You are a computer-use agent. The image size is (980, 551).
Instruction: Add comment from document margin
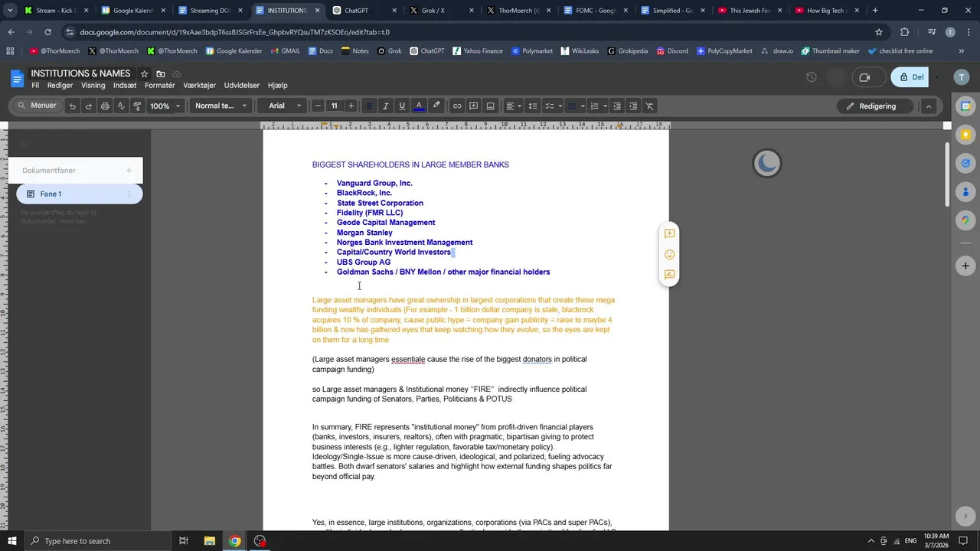669,233
